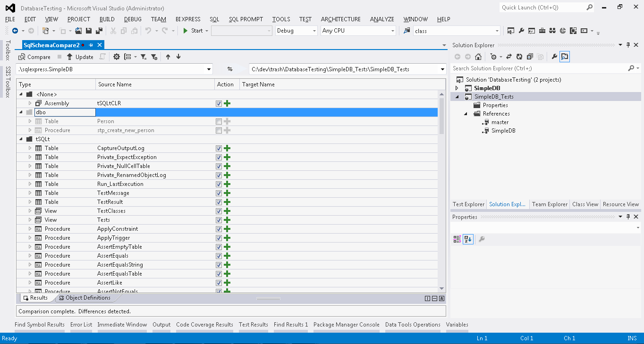Toggle checkbox for the CaptureOutputLog table
This screenshot has width=644, height=344.
pyautogui.click(x=219, y=148)
